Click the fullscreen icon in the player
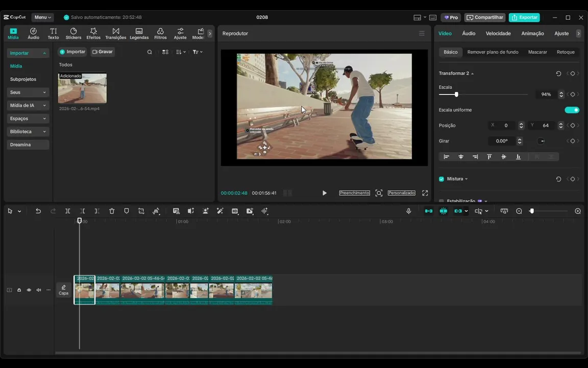 (x=425, y=193)
